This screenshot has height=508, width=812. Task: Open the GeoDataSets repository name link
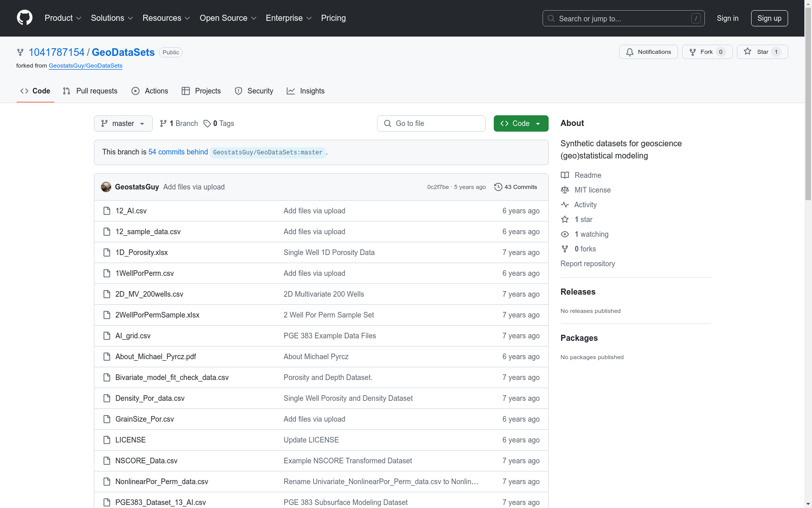[123, 52]
